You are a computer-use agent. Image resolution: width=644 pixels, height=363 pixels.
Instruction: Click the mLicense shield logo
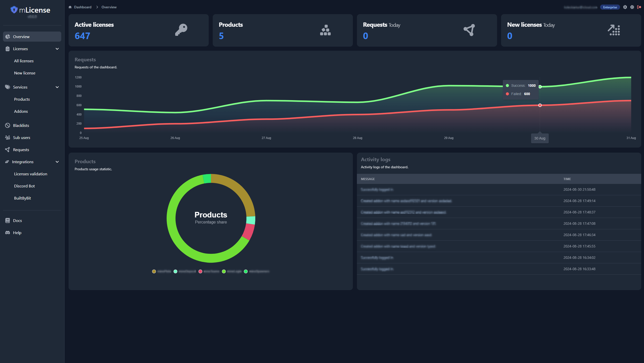[14, 10]
